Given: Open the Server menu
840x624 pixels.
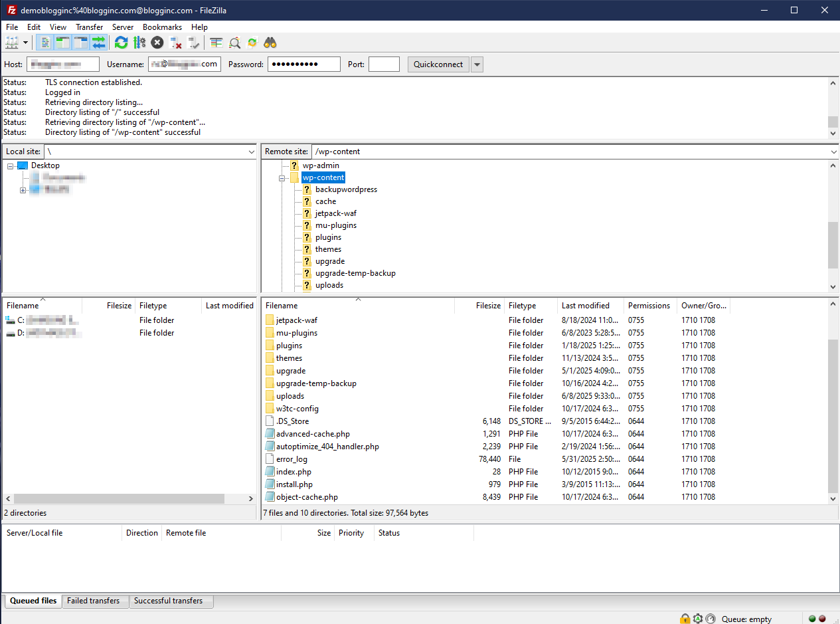Looking at the screenshot, I should (x=123, y=27).
